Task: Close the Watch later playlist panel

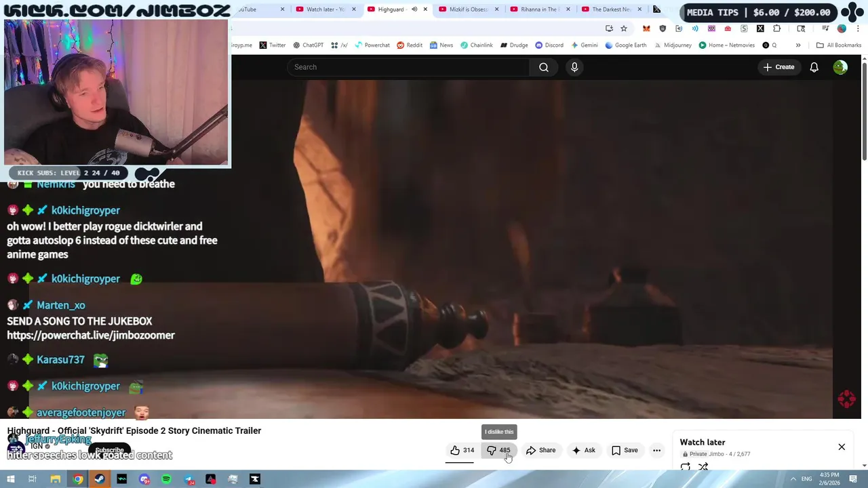Action: 842,447
